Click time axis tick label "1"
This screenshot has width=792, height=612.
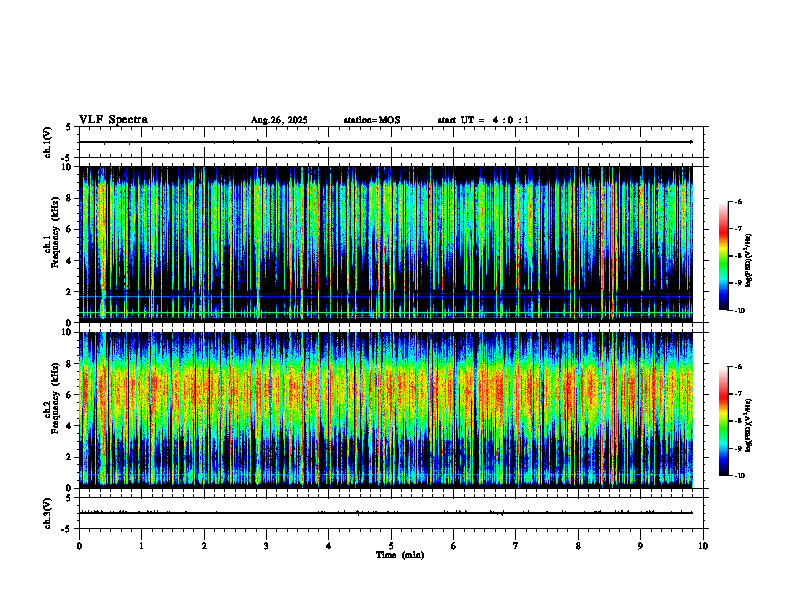coord(141,546)
